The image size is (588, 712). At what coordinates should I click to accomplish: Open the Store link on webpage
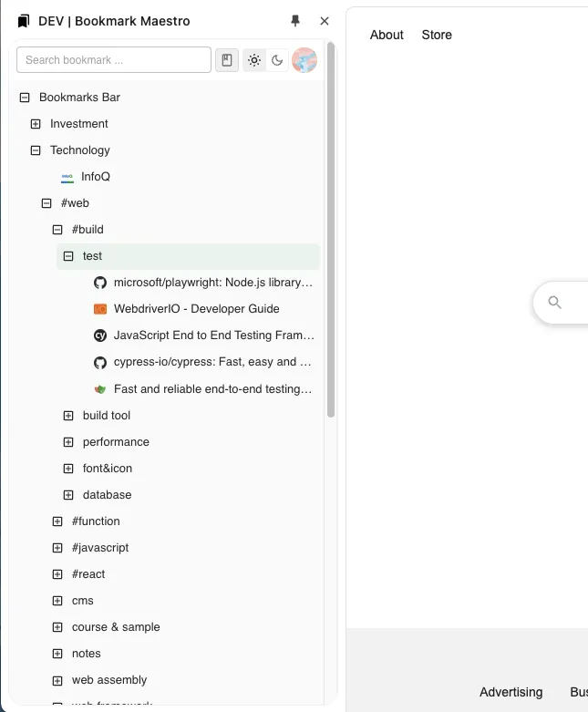[x=437, y=35]
